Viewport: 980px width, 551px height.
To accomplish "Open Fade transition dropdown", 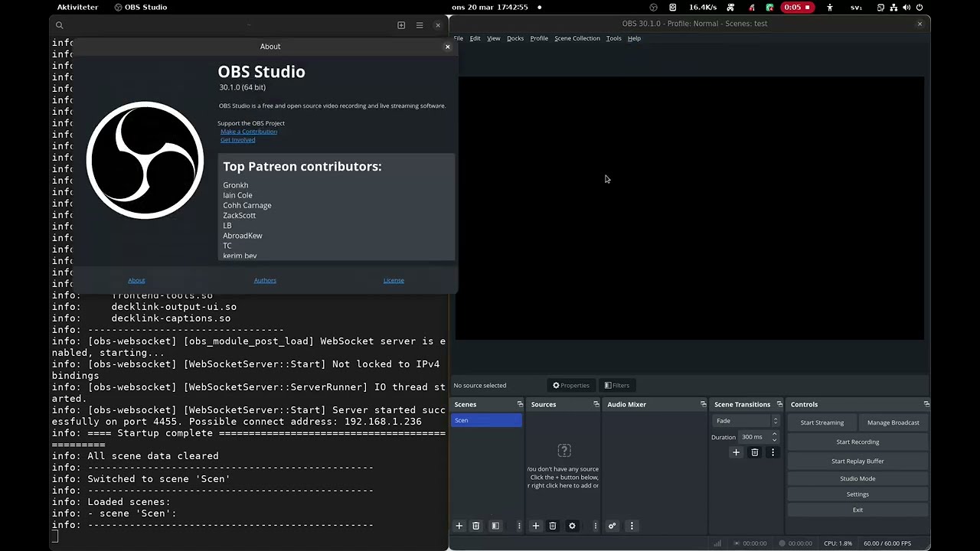I will [746, 421].
